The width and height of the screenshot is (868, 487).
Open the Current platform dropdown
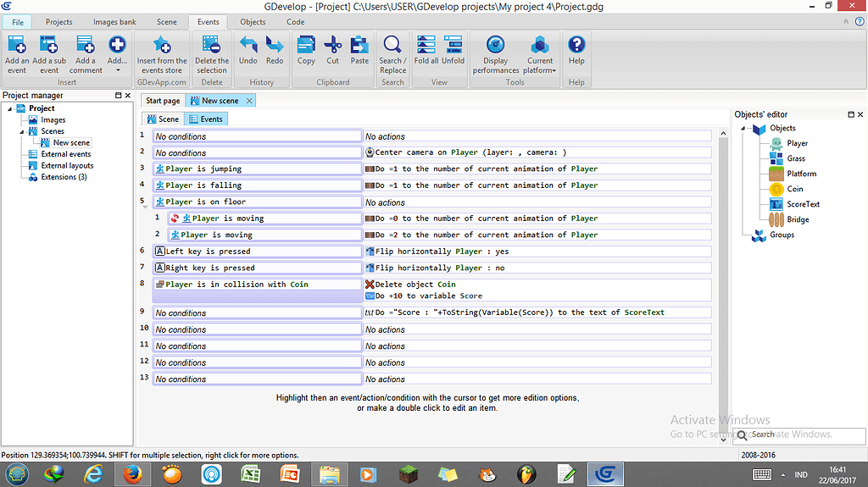pos(540,53)
